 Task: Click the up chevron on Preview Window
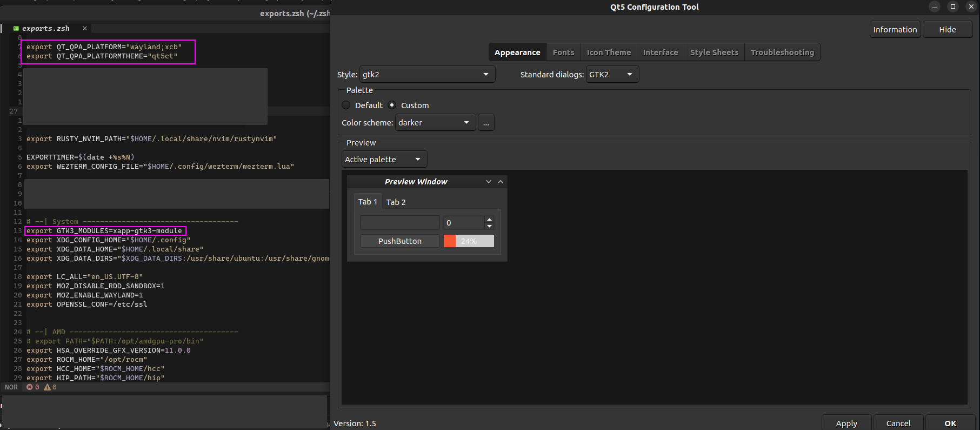pyautogui.click(x=501, y=182)
